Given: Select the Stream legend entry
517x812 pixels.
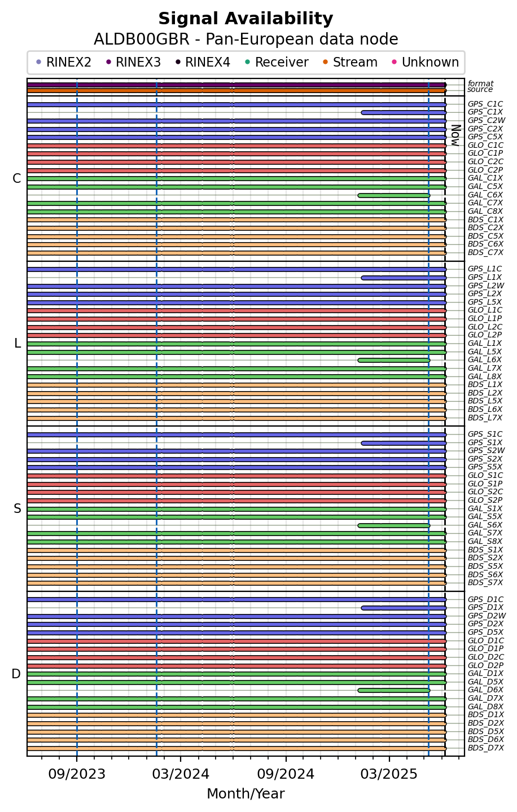Looking at the screenshot, I should tap(350, 62).
